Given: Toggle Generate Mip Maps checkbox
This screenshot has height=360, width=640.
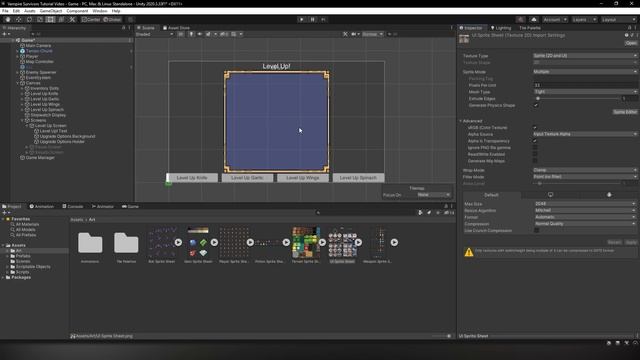Looking at the screenshot, I should (x=535, y=161).
